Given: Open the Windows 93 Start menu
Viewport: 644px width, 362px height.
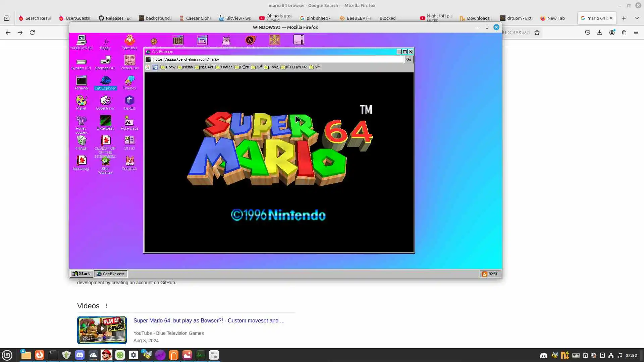Looking at the screenshot, I should click(x=81, y=274).
